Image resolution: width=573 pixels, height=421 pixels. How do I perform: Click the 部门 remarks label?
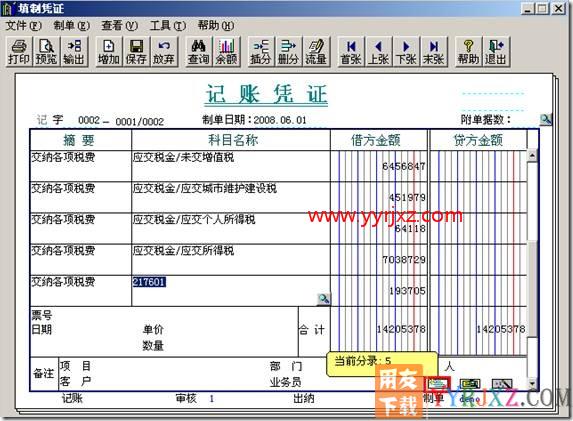[286, 366]
